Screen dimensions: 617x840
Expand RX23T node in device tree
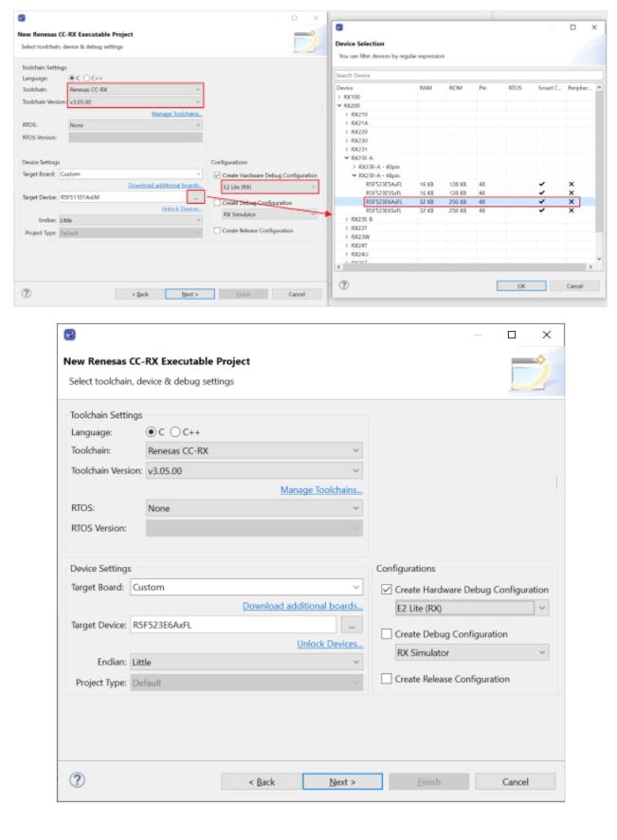click(347, 228)
